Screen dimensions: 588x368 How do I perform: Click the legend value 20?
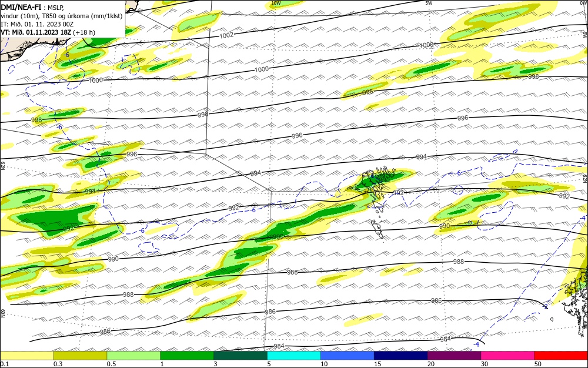pyautogui.click(x=431, y=364)
